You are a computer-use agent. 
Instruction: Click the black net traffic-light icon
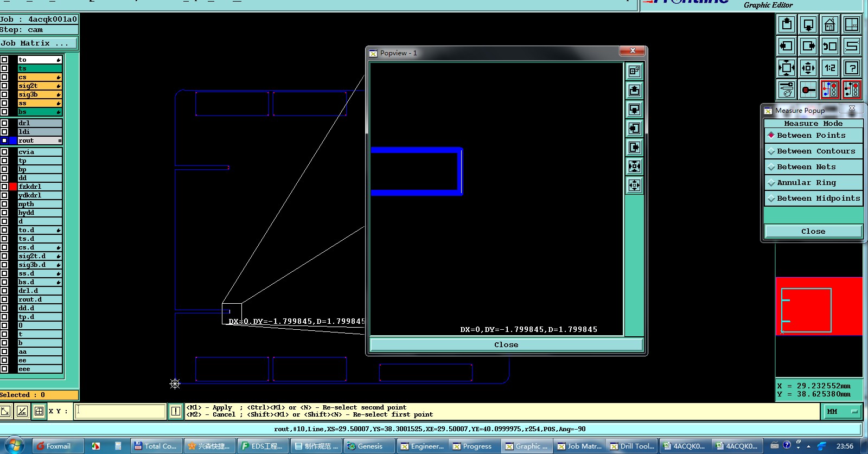point(852,89)
